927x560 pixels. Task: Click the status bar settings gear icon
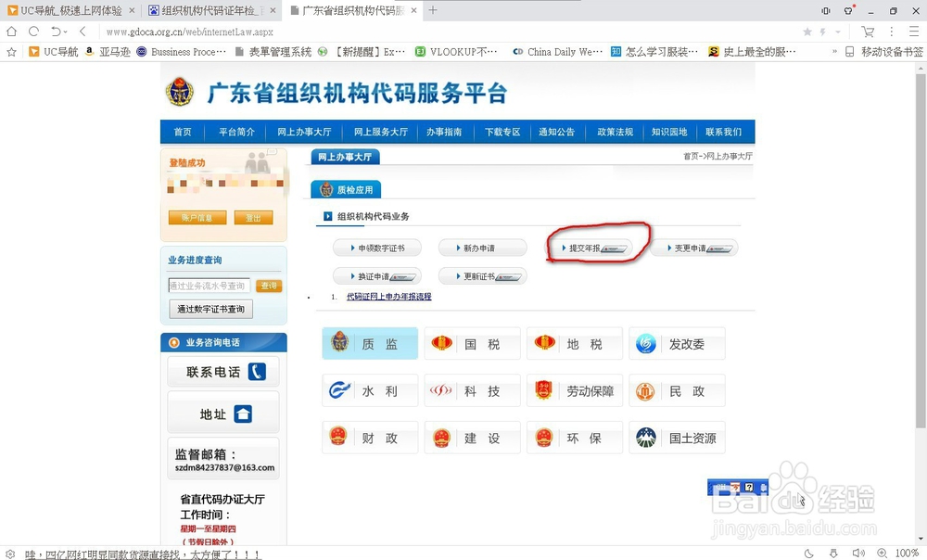pyautogui.click(x=10, y=554)
